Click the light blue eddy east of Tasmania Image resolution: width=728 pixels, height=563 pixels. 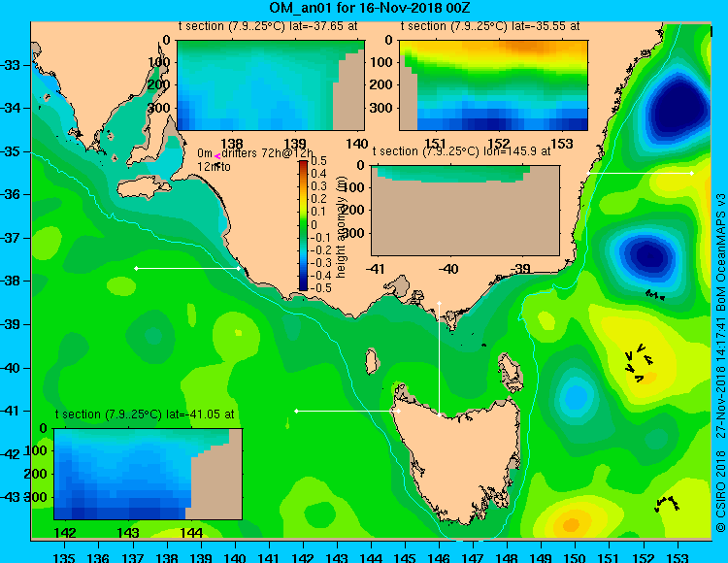point(577,397)
